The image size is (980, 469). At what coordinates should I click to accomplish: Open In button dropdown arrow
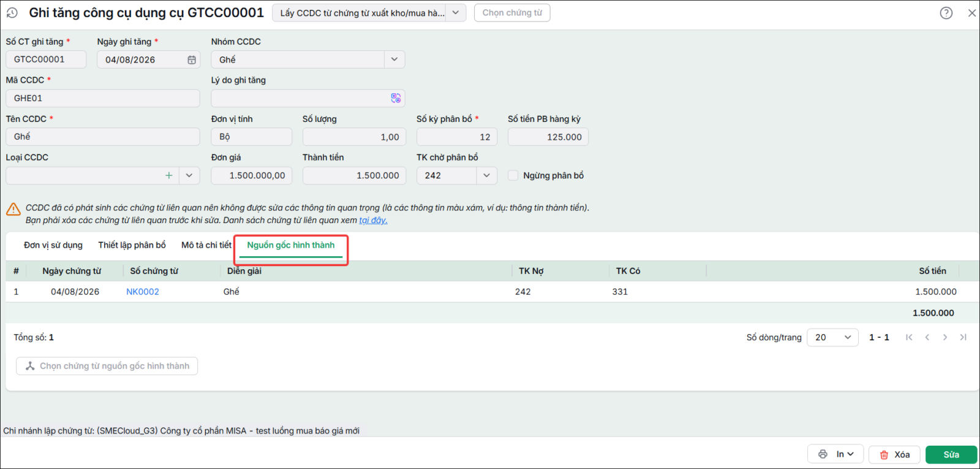[x=851, y=454]
